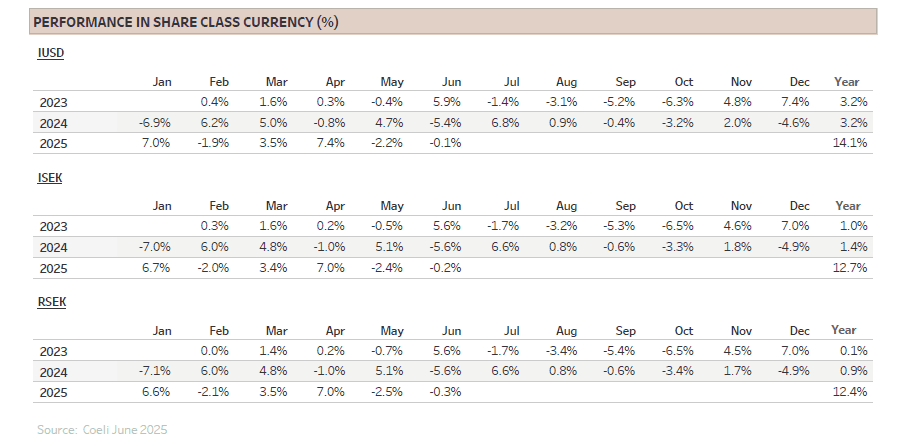906x446 pixels.
Task: Click the Year column header in the IUSD table
Action: (846, 81)
